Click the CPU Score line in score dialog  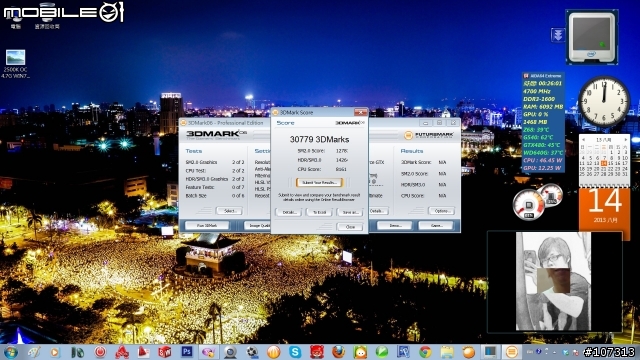click(x=322, y=169)
